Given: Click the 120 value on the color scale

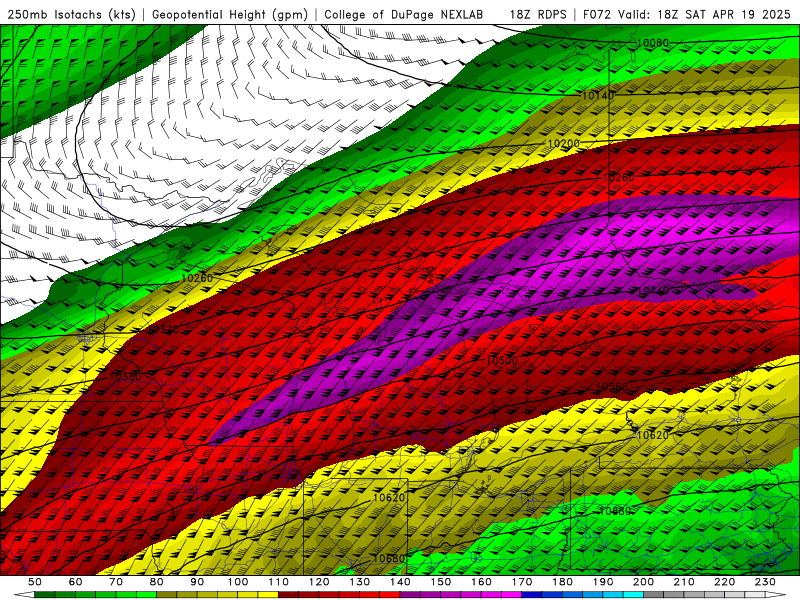Looking at the screenshot, I should [x=319, y=582].
